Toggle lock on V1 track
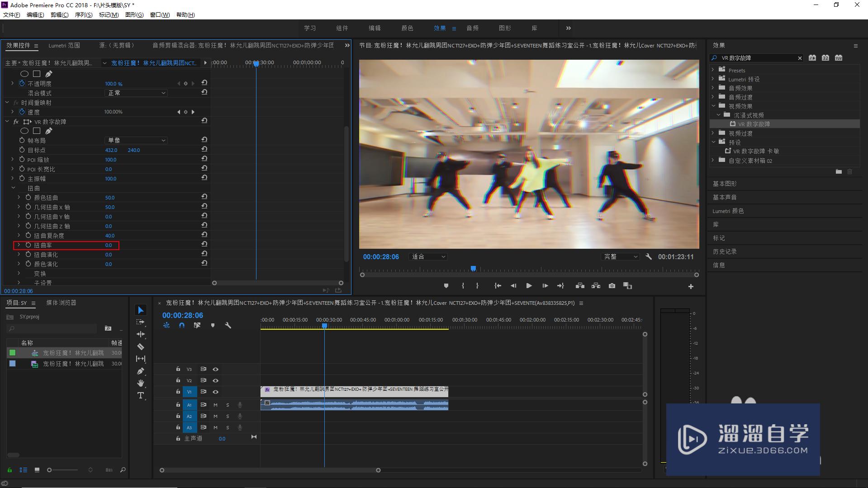The height and width of the screenshot is (488, 868). (x=178, y=392)
